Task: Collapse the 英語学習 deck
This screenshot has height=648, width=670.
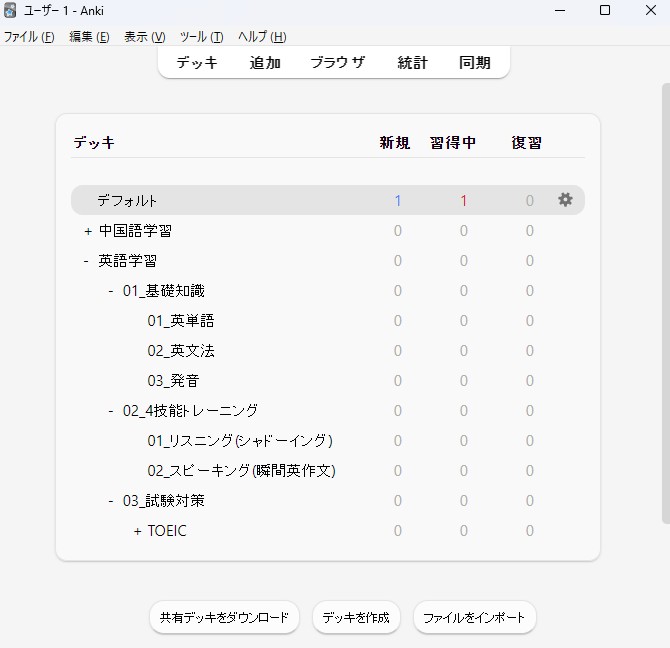Action: click(x=86, y=261)
